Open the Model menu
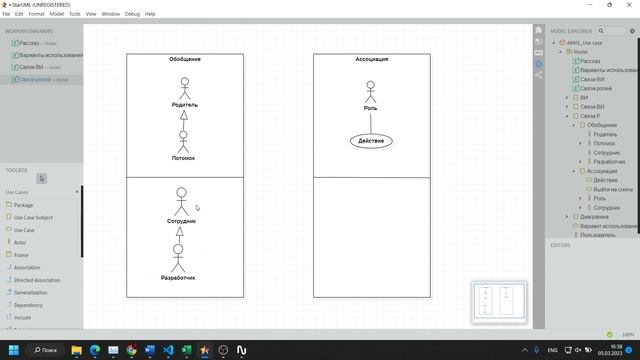This screenshot has height=360, width=640. tap(57, 14)
